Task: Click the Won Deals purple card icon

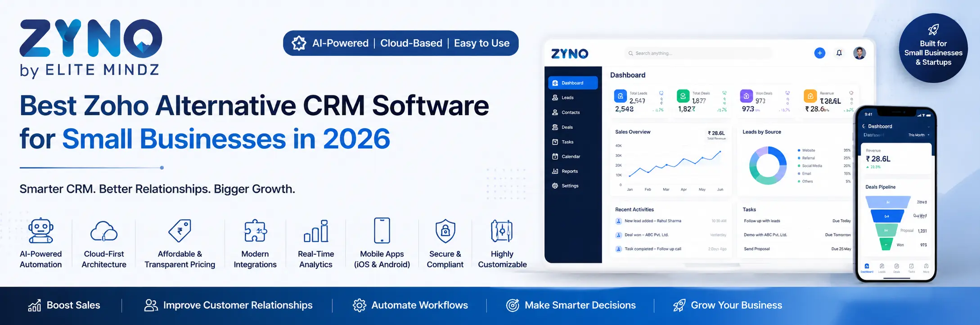Action: pos(746,96)
